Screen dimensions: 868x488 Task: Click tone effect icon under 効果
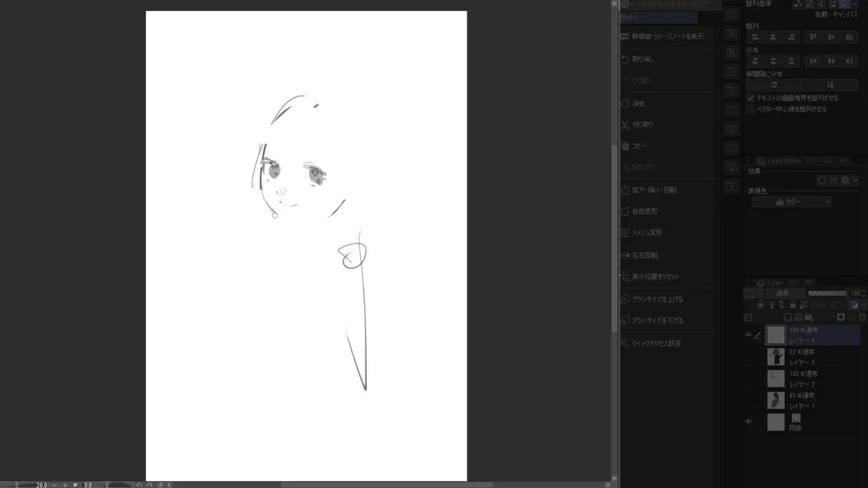click(834, 181)
